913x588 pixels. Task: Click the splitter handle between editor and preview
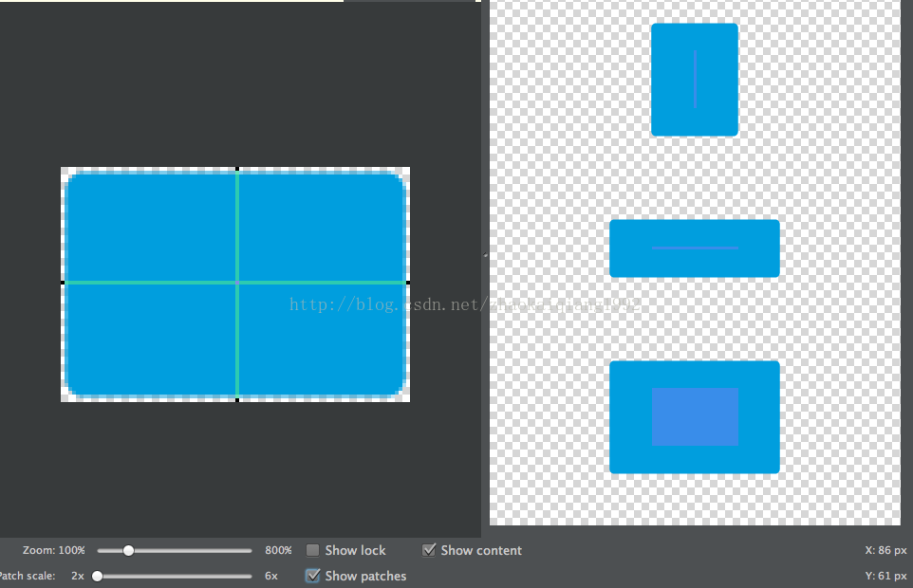tap(485, 255)
